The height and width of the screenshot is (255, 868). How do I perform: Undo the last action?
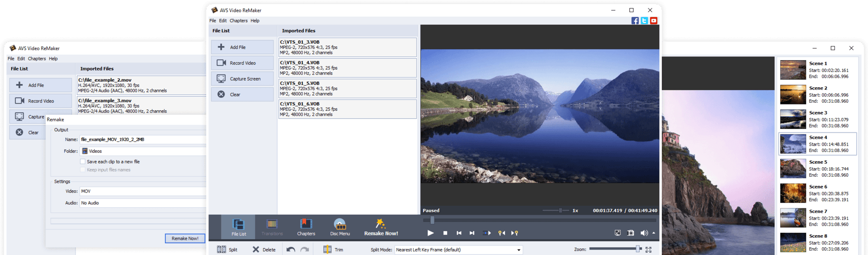click(x=291, y=250)
